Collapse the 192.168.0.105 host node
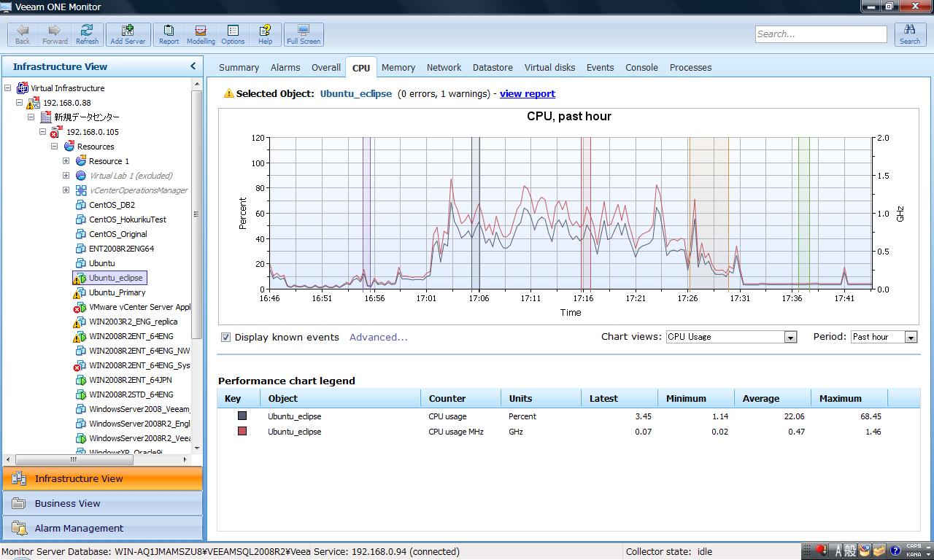The height and width of the screenshot is (560, 934). click(x=43, y=132)
